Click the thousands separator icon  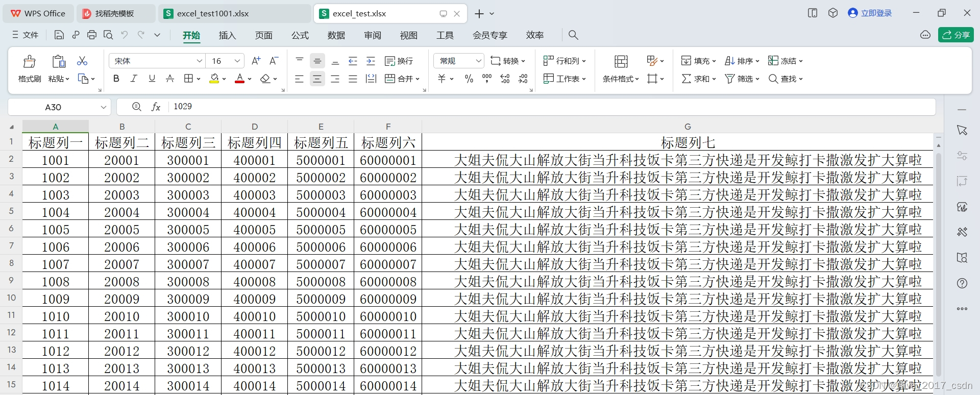(487, 79)
